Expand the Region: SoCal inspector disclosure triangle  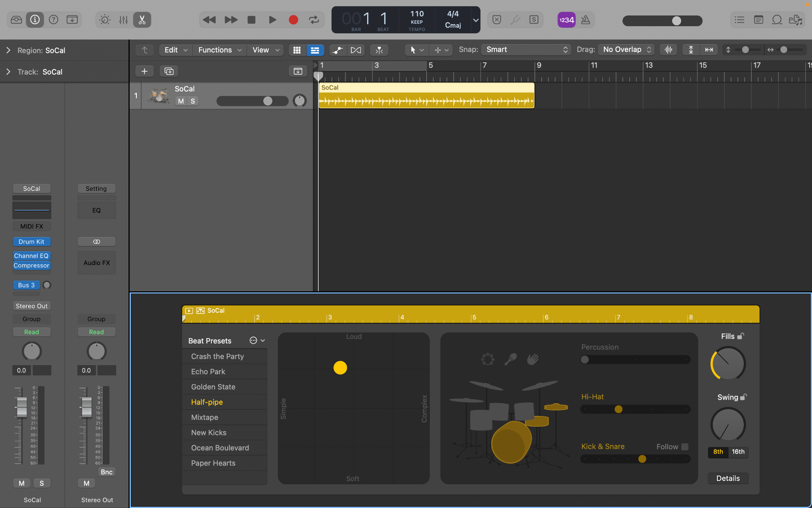click(8, 50)
